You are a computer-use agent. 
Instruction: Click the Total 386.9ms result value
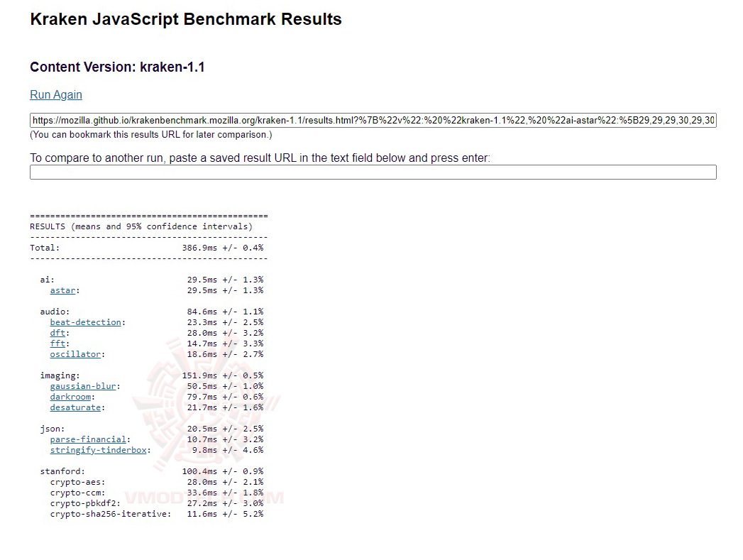[x=199, y=248]
